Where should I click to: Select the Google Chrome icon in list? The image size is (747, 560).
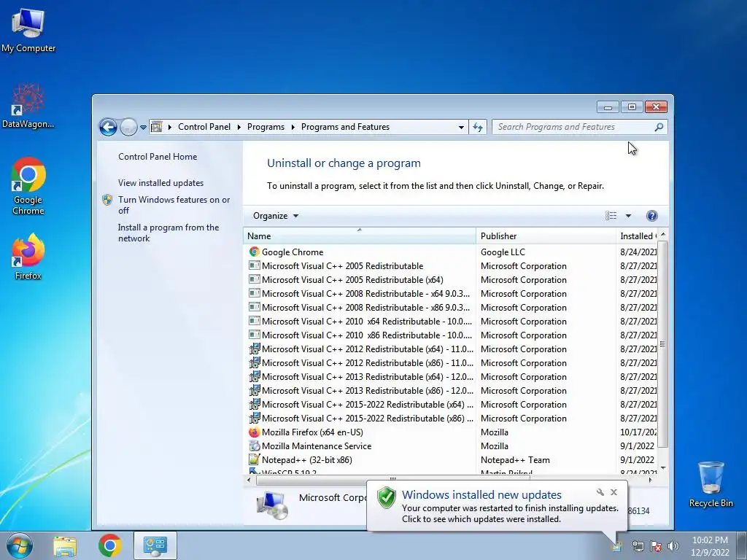[255, 252]
